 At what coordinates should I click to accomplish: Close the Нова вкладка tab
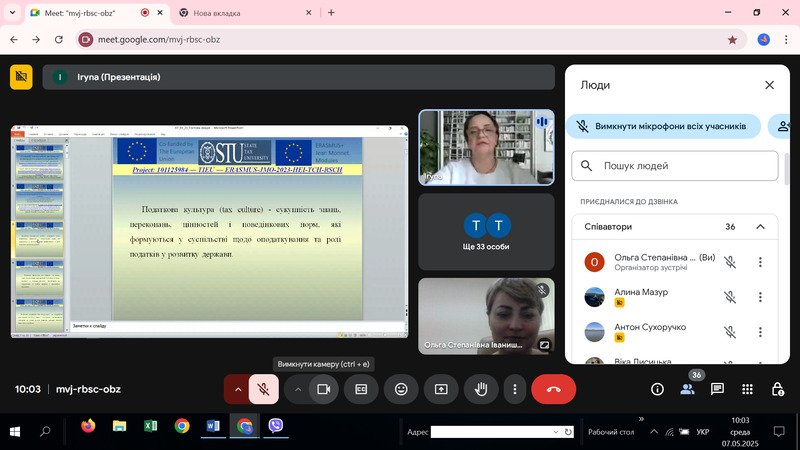[309, 13]
